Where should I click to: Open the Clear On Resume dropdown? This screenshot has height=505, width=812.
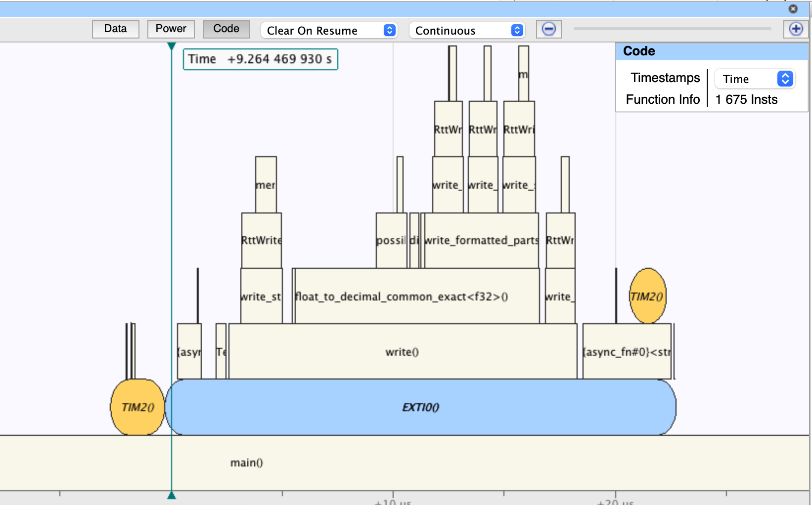click(x=328, y=30)
